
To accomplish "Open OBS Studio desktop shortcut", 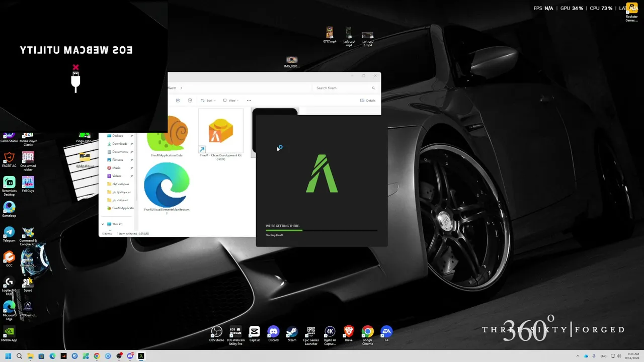I will 216,334.
